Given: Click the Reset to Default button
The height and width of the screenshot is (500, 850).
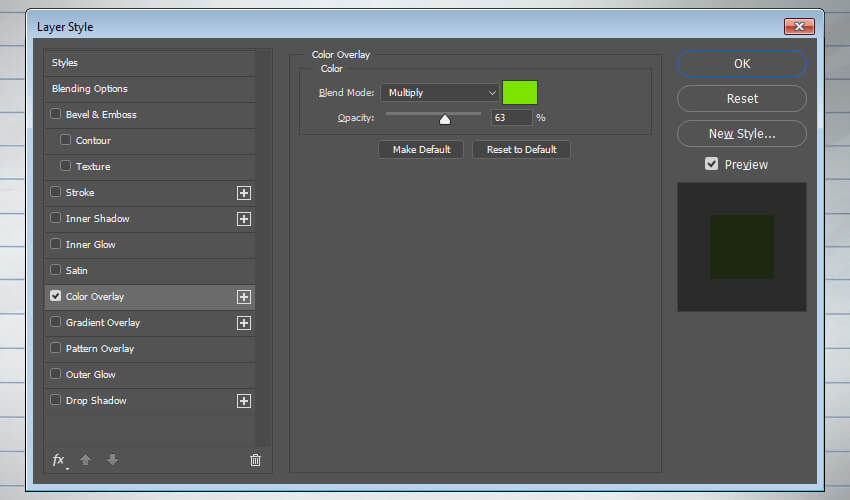Looking at the screenshot, I should (521, 150).
